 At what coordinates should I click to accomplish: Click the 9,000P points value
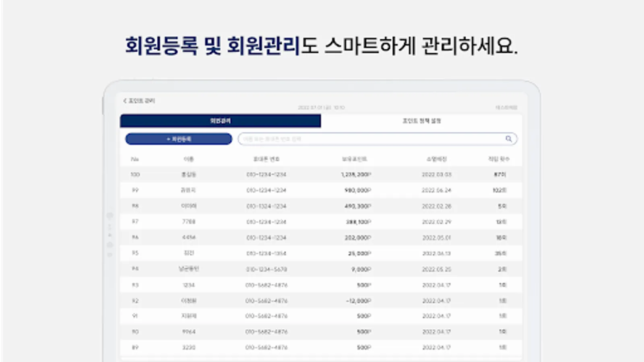tap(361, 269)
